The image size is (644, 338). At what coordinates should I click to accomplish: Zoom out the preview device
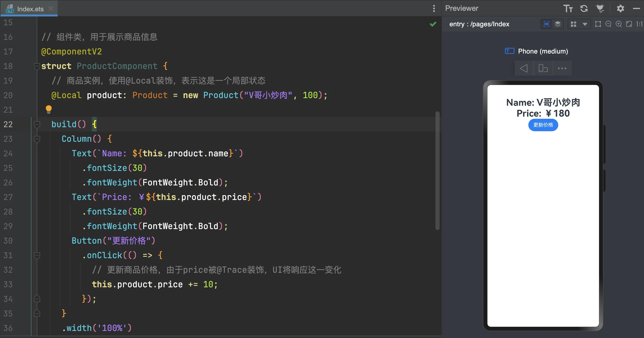(608, 24)
